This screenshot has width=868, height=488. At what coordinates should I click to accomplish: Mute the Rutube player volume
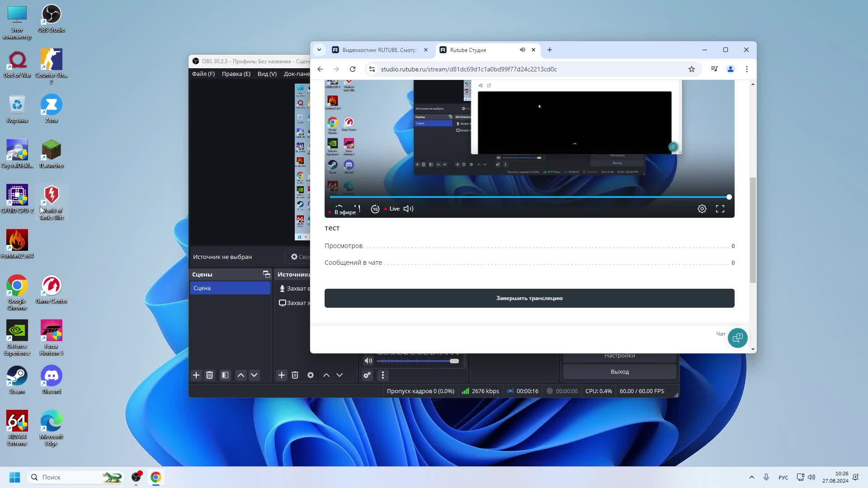[x=408, y=209]
